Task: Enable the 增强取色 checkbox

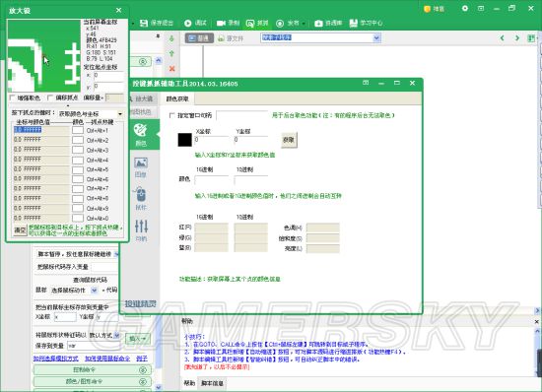Action: pos(13,98)
